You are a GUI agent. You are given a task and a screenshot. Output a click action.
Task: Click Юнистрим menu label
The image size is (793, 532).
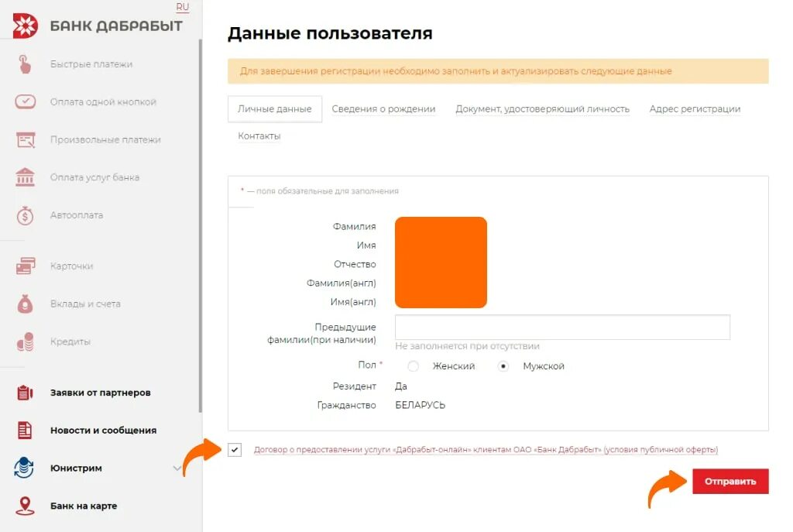[x=76, y=469]
